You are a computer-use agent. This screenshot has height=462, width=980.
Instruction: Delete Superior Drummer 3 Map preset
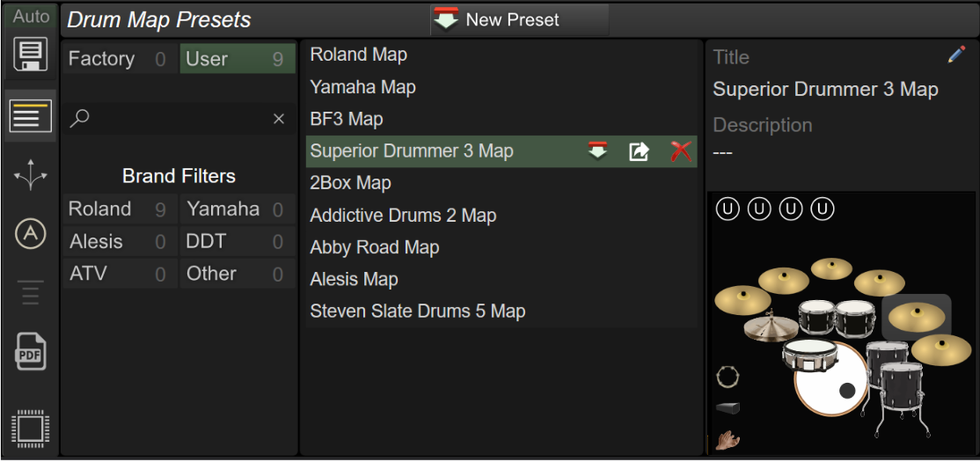682,151
